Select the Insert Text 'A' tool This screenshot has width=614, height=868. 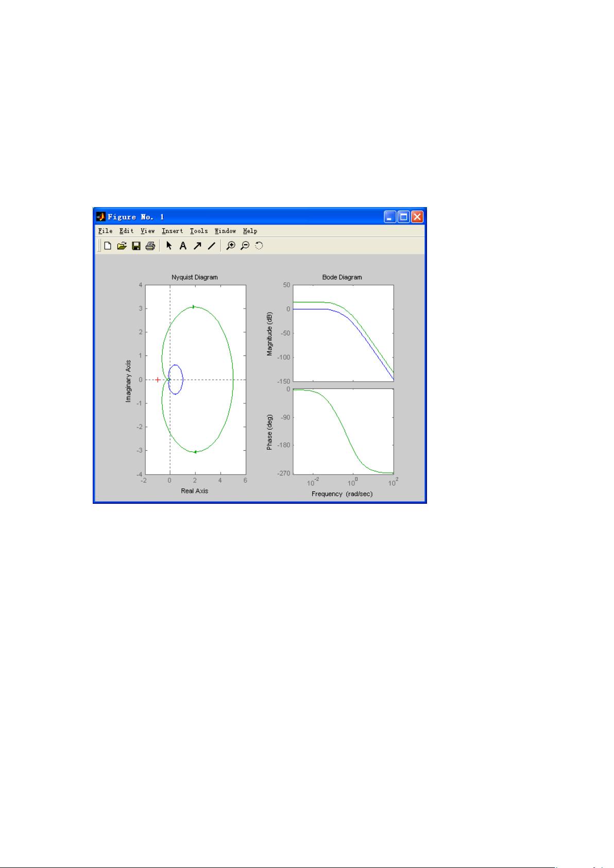coord(182,246)
